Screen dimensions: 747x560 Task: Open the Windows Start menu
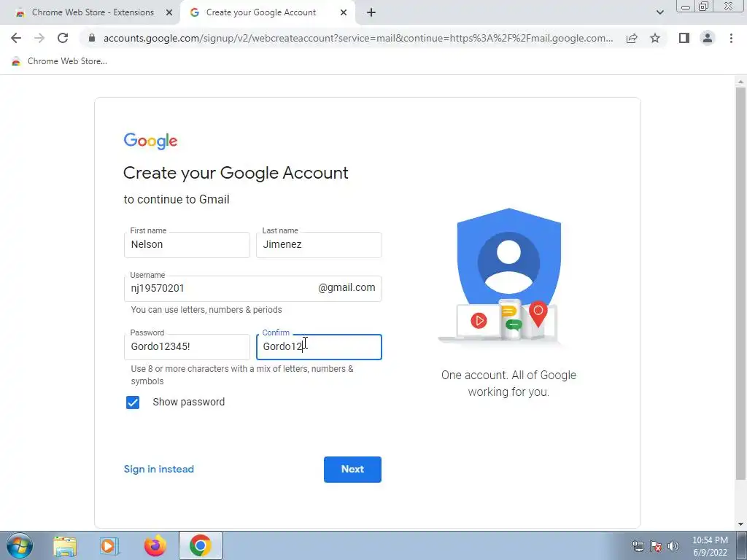pos(20,545)
